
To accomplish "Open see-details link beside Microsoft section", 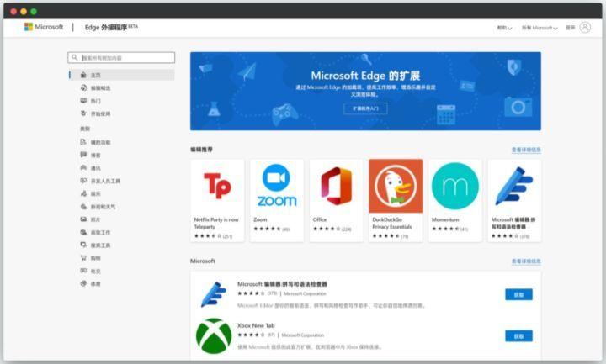I will coord(526,261).
